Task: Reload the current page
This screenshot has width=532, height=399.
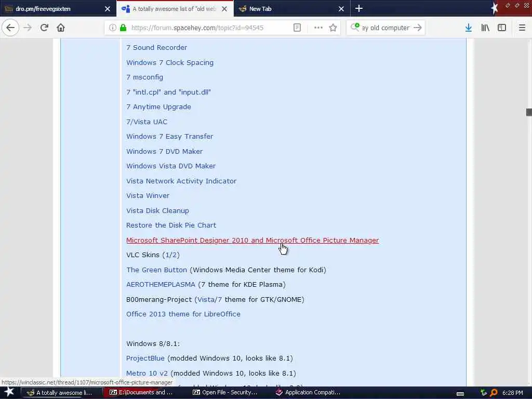Action: point(44,28)
